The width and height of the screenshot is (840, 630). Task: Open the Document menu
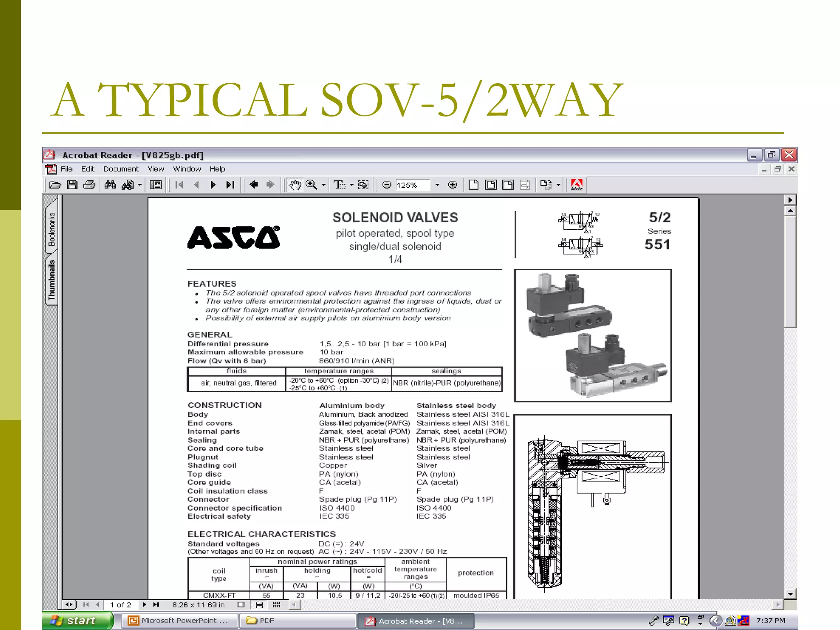click(121, 169)
